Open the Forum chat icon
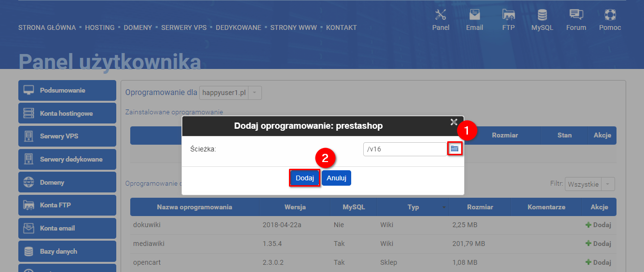The image size is (644, 272). pos(576,14)
